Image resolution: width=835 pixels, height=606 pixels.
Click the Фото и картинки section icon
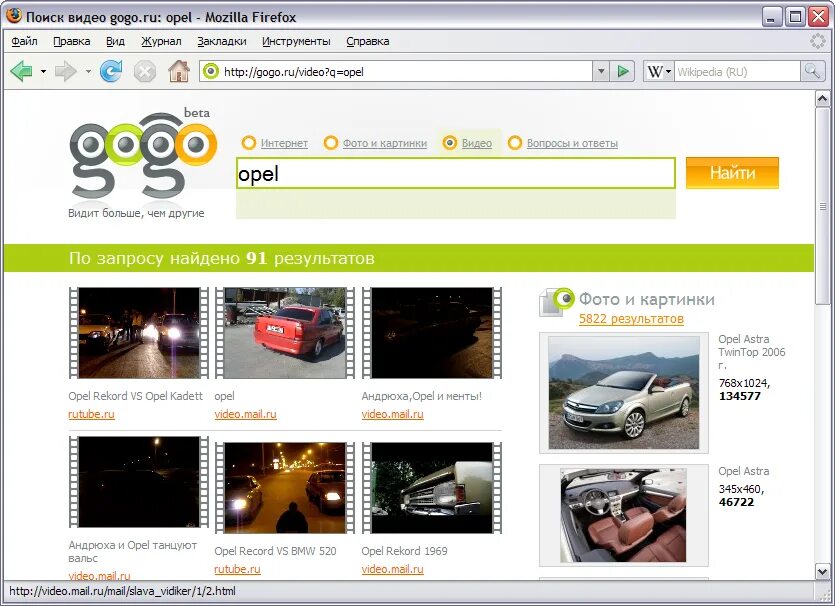coord(556,302)
